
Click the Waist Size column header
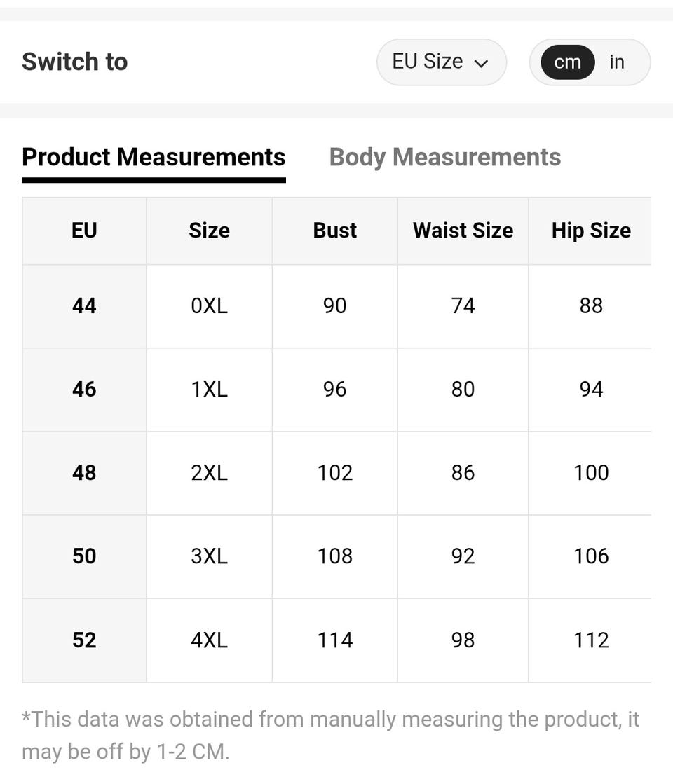click(x=463, y=231)
